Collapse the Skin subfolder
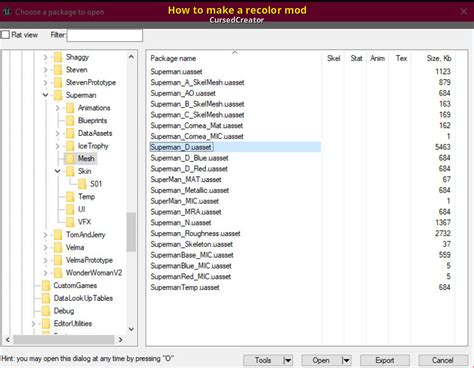Image resolution: width=474 pixels, height=368 pixels. [x=57, y=171]
